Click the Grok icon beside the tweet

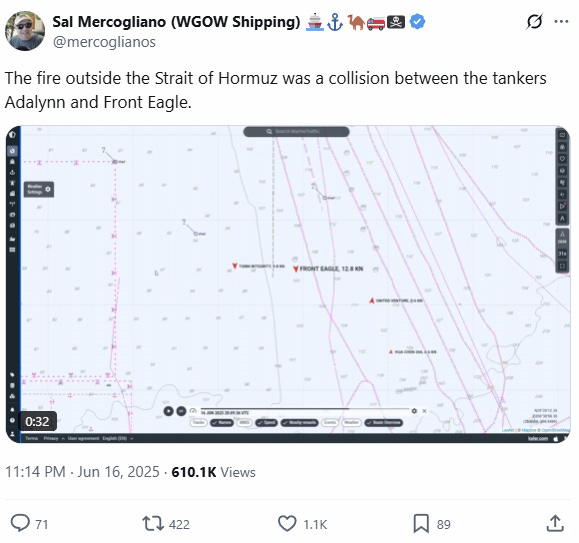click(x=534, y=21)
